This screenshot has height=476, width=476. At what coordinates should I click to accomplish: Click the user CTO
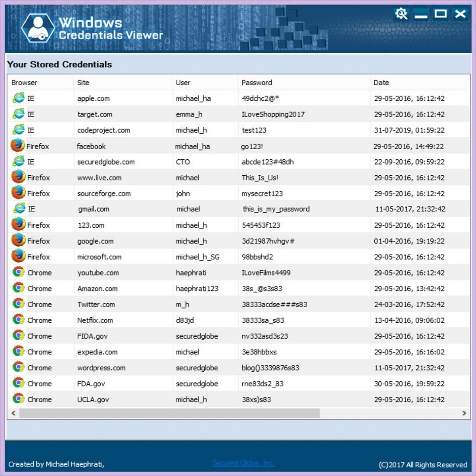pos(183,162)
